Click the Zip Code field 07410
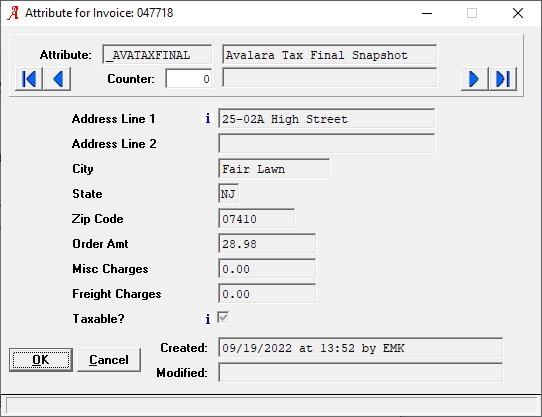Viewport: 542px width, 417px height. (x=256, y=219)
